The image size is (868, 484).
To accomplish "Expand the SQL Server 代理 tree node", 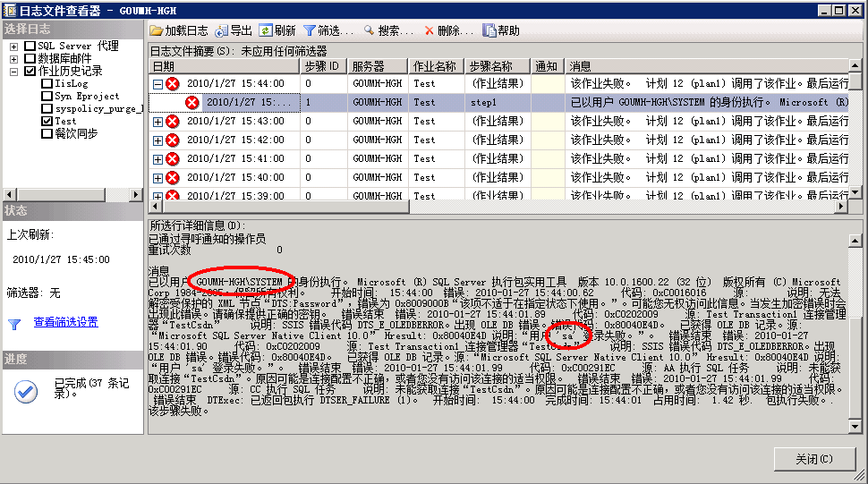I will tap(13, 47).
